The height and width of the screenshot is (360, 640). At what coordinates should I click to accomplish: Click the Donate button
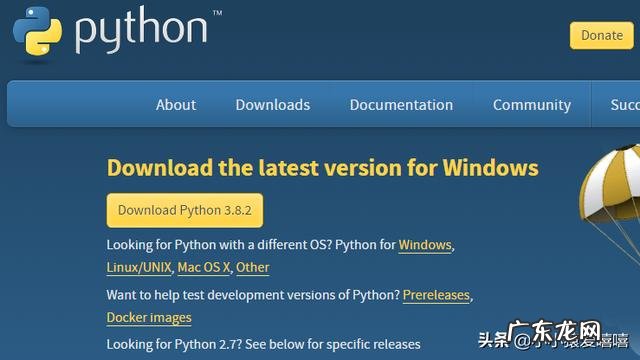point(602,36)
